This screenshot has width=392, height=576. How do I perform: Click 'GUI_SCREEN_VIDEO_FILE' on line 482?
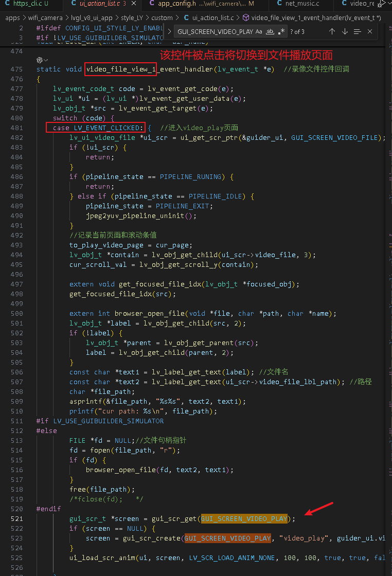335,138
